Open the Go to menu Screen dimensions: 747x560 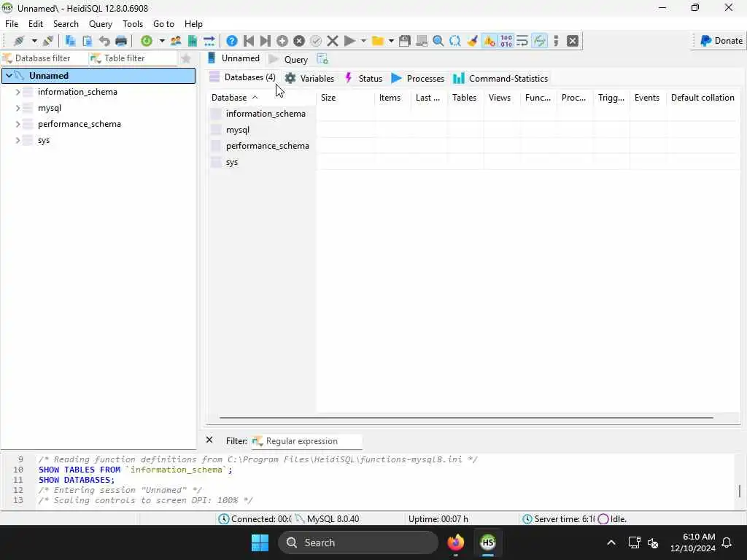click(x=163, y=24)
